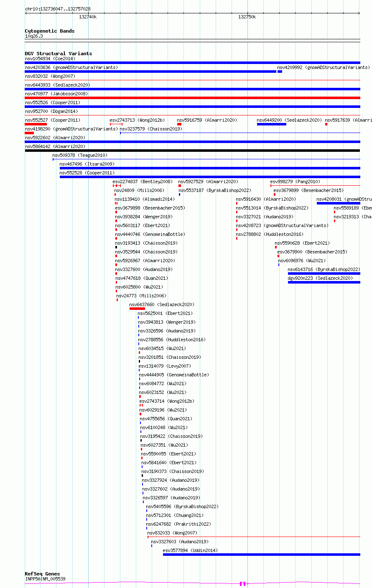The image size is (372, 588).
Task: Open nsv6143716 (ByrskaBishop2022) variant
Action: [x=324, y=269]
